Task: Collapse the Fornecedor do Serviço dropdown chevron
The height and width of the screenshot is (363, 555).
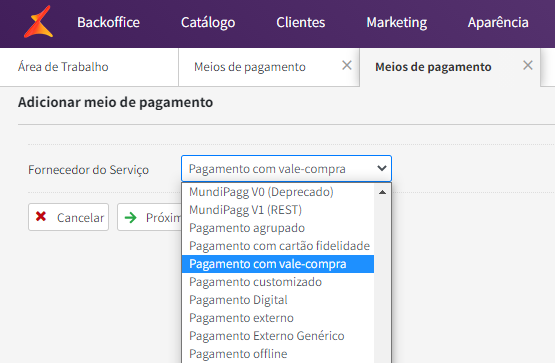Action: (382, 168)
